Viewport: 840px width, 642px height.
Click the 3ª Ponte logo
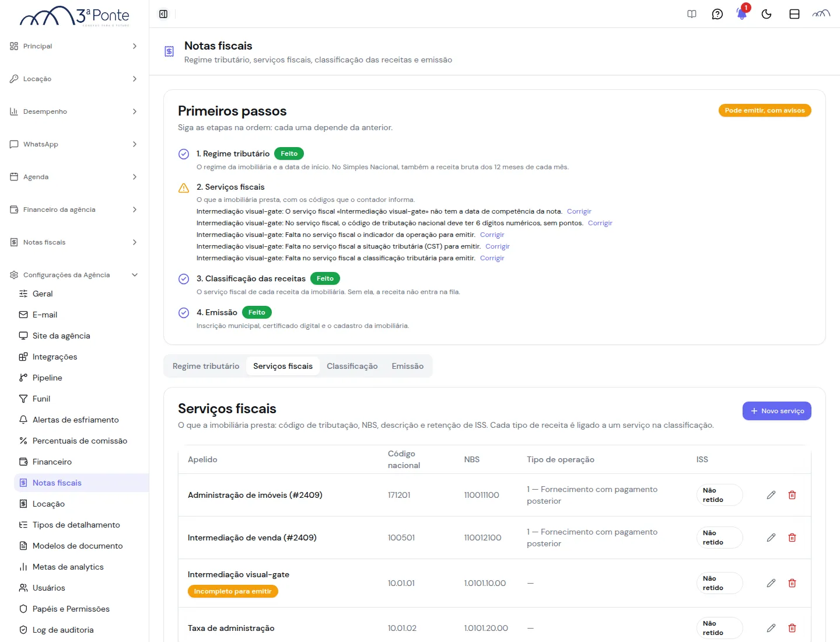pos(75,16)
